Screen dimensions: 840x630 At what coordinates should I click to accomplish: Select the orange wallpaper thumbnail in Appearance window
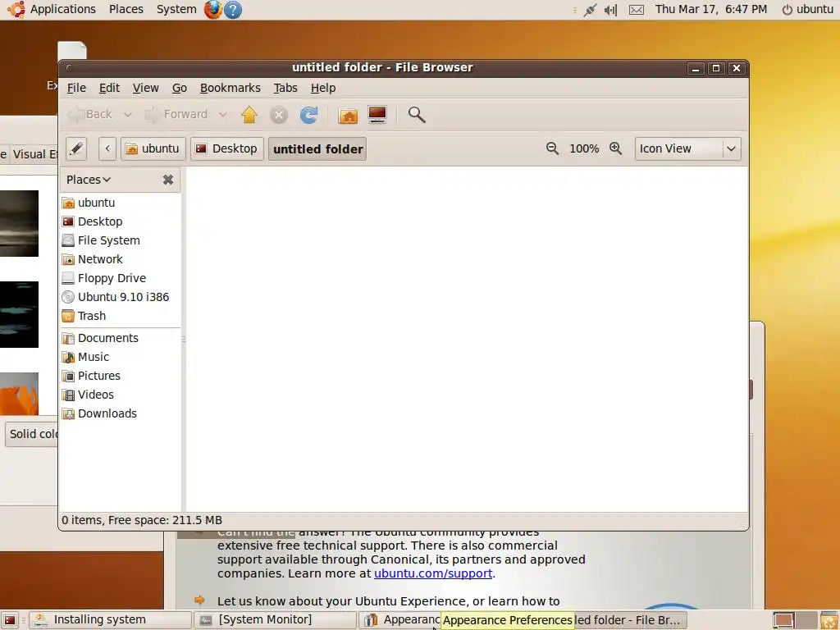tap(20, 394)
